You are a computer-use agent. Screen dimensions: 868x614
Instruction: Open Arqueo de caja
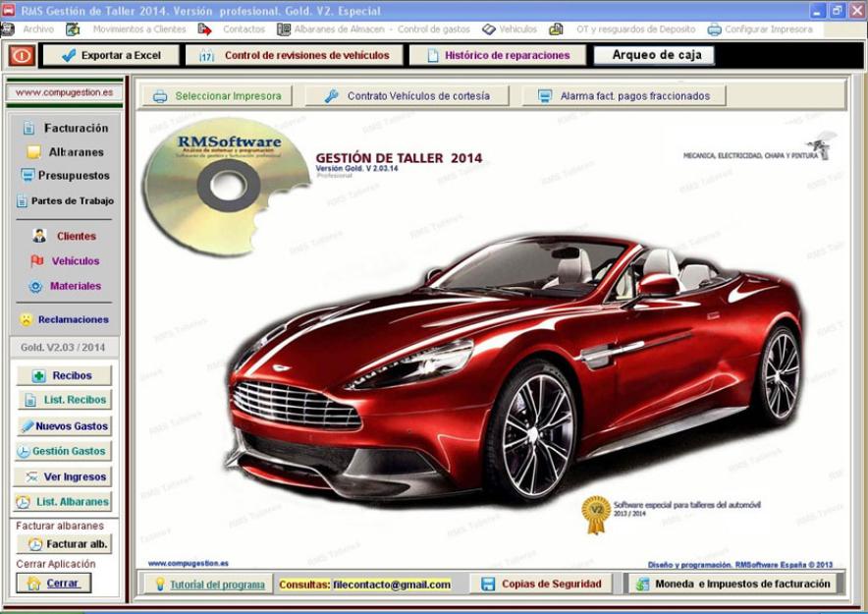[x=654, y=55]
